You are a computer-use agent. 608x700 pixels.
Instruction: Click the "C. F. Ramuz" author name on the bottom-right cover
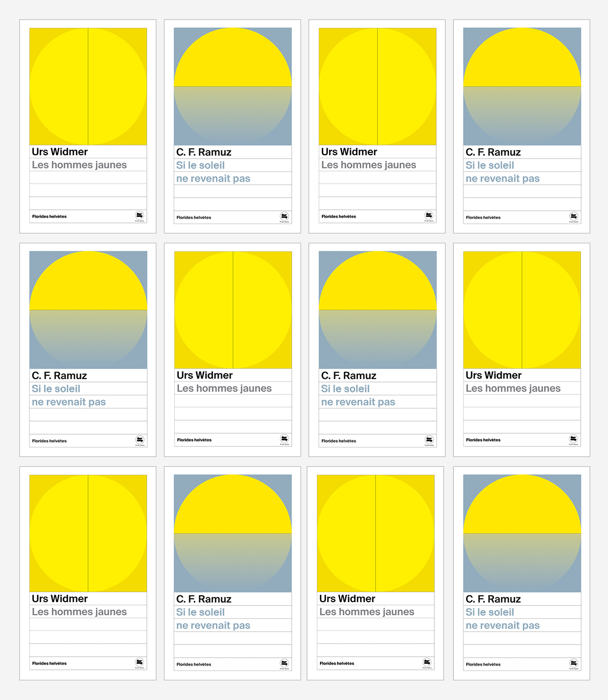pos(493,599)
